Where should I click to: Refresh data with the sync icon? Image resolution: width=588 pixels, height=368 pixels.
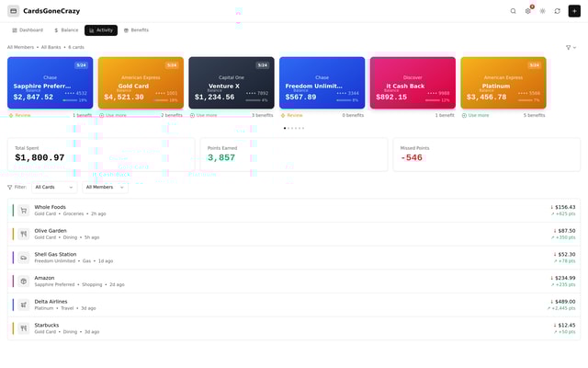click(558, 11)
